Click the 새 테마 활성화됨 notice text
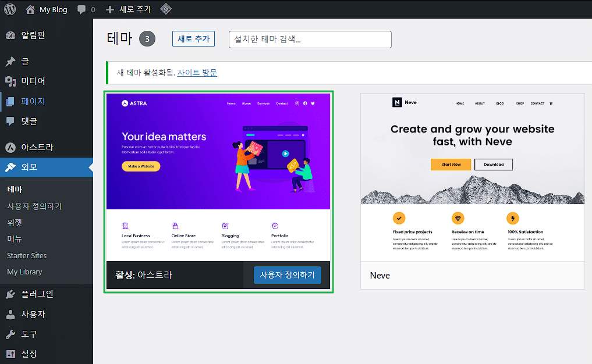Viewport: 592px width, 364px height. [146, 73]
